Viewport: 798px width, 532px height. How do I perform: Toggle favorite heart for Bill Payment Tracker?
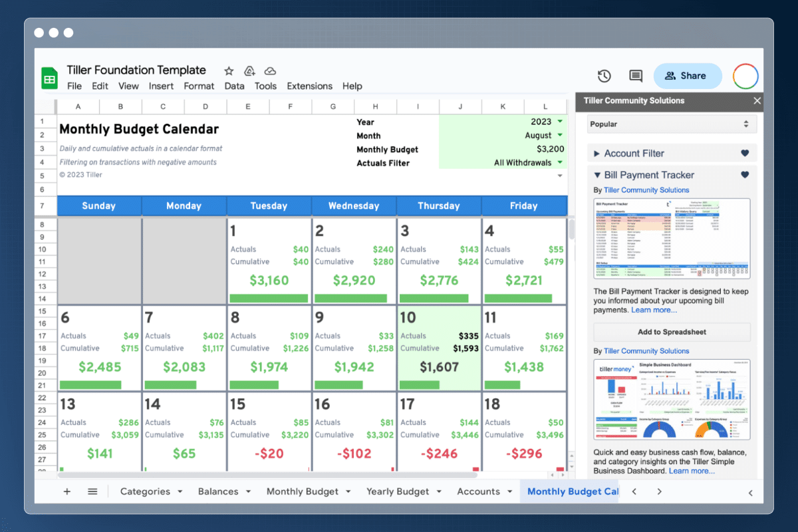pos(745,175)
